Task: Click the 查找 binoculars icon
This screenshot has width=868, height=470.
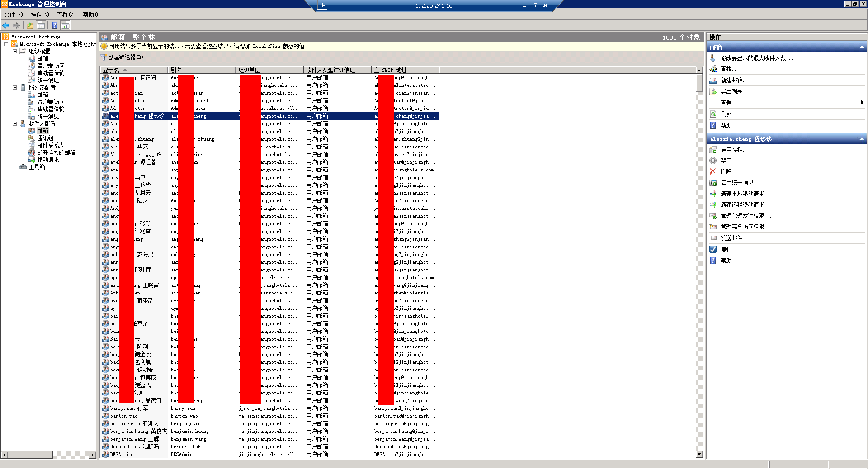Action: (713, 69)
